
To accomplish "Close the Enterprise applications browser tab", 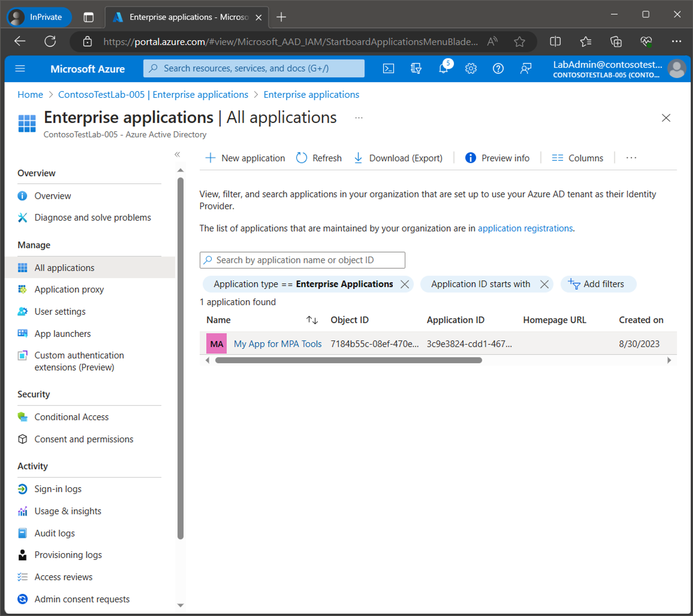I will (x=258, y=17).
